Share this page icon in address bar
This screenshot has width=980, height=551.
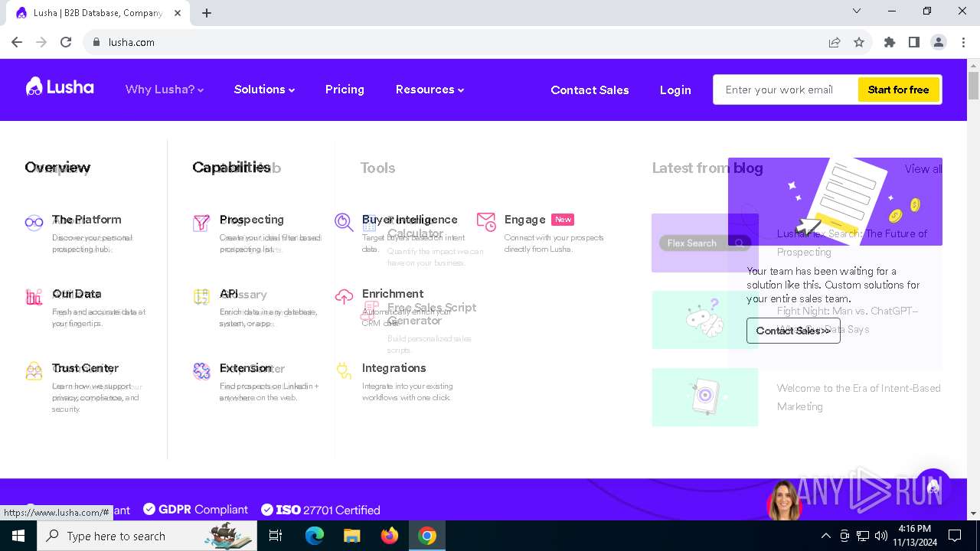835,42
